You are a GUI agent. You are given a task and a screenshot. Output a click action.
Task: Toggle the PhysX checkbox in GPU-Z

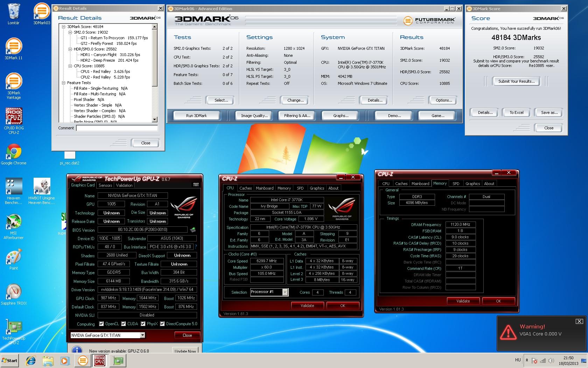(143, 324)
